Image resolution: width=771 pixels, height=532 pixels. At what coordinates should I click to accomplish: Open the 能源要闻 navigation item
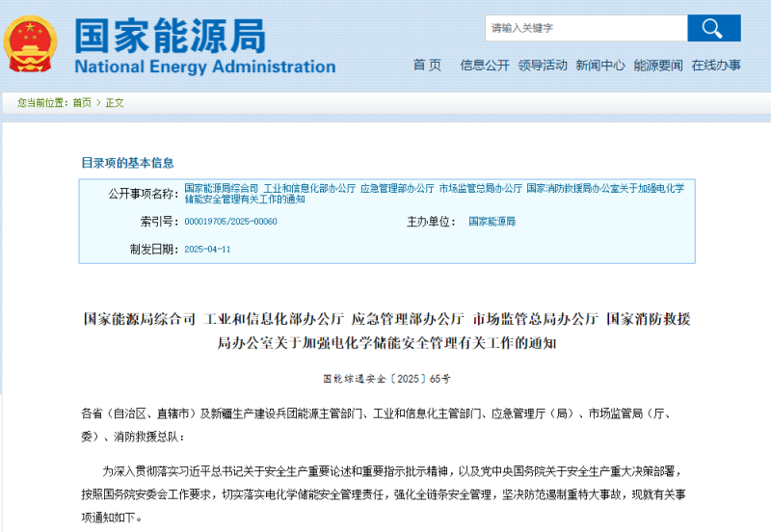point(658,65)
